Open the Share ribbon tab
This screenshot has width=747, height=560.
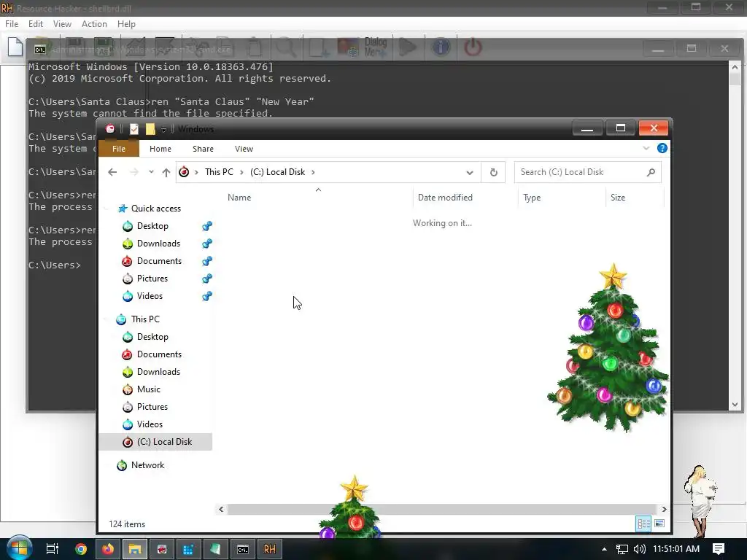[x=203, y=149]
